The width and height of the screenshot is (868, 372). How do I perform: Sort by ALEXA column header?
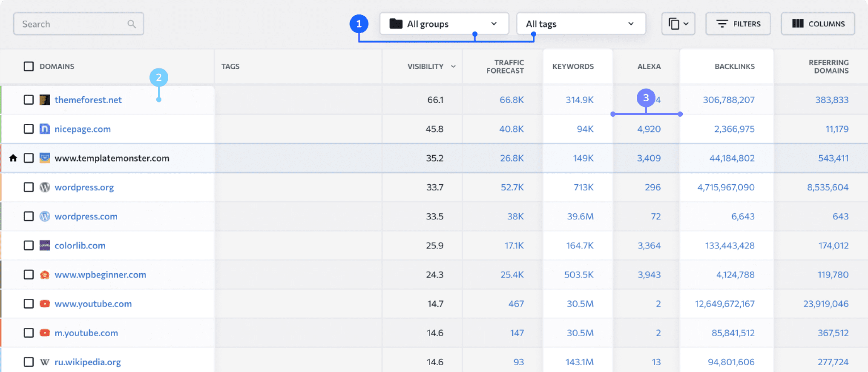649,66
